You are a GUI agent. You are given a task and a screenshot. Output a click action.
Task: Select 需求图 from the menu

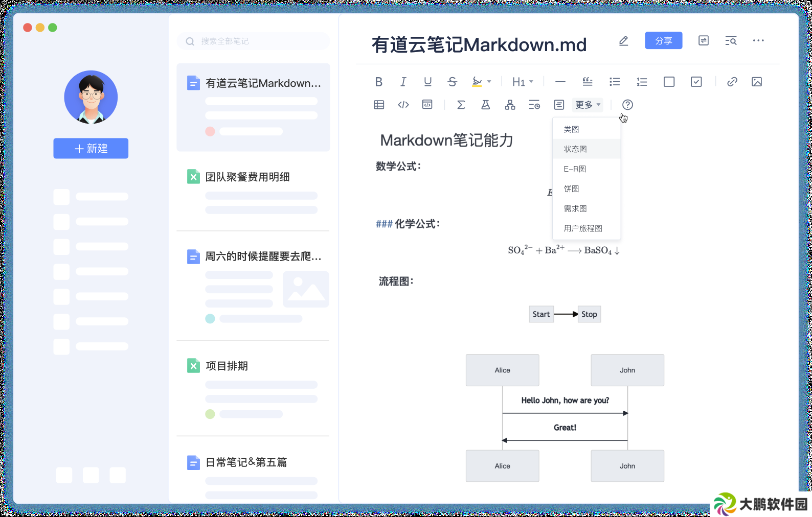pyautogui.click(x=587, y=209)
